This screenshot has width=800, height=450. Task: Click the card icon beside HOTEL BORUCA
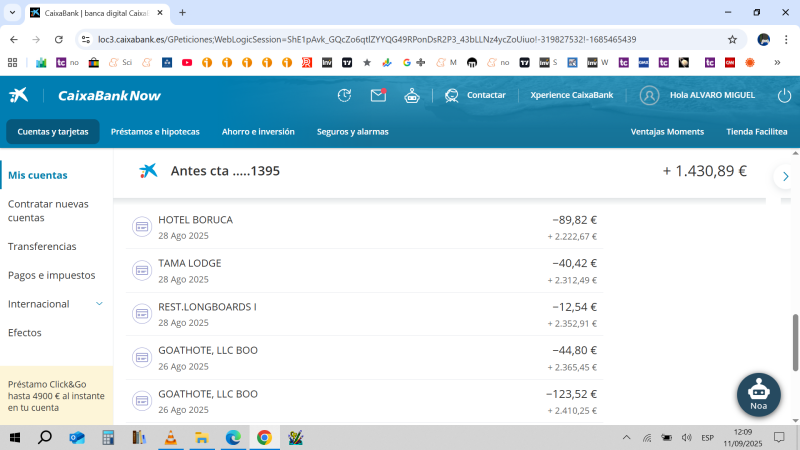[x=142, y=227]
